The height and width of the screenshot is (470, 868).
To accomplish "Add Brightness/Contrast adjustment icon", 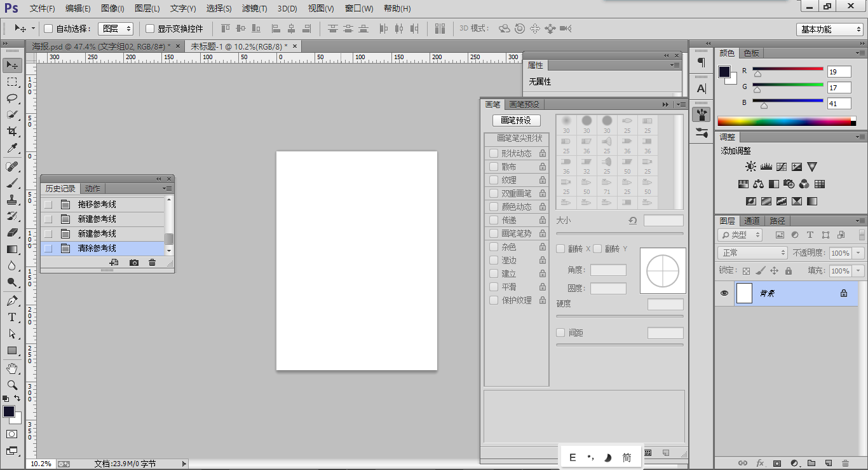I will coord(751,167).
